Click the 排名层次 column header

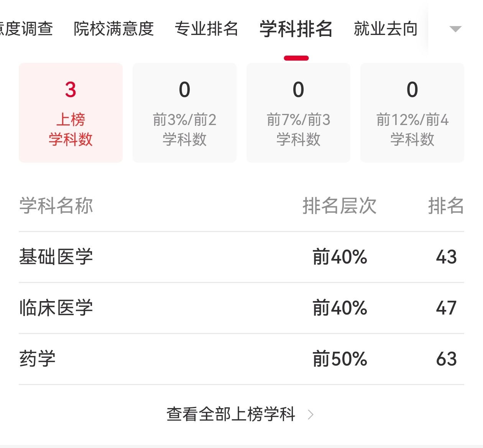[x=339, y=206]
